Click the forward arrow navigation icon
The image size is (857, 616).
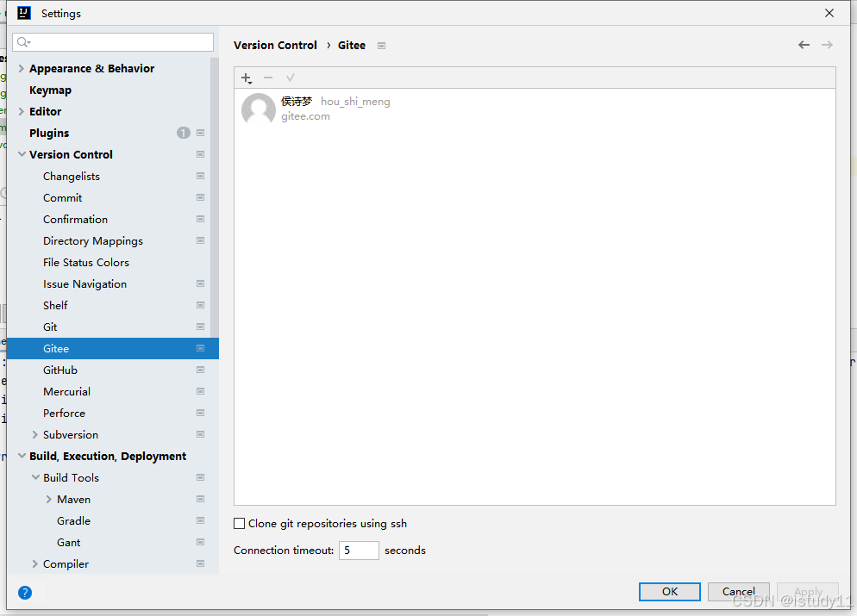827,45
